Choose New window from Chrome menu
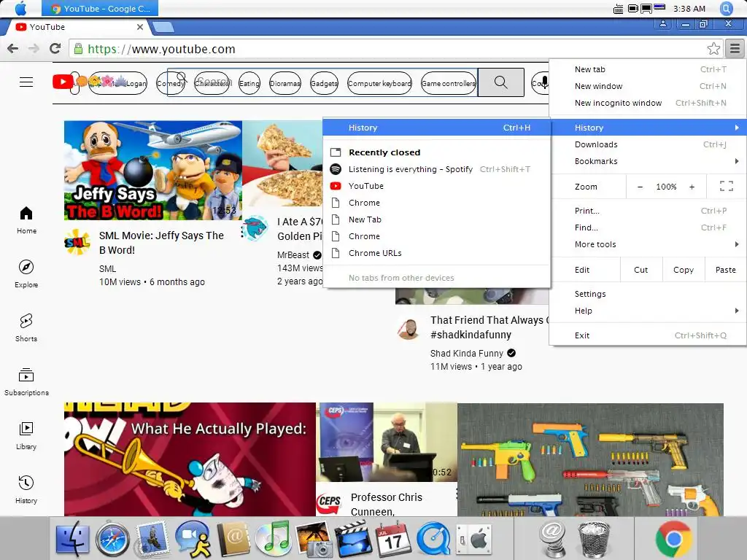Image resolution: width=747 pixels, height=560 pixels. (647, 86)
